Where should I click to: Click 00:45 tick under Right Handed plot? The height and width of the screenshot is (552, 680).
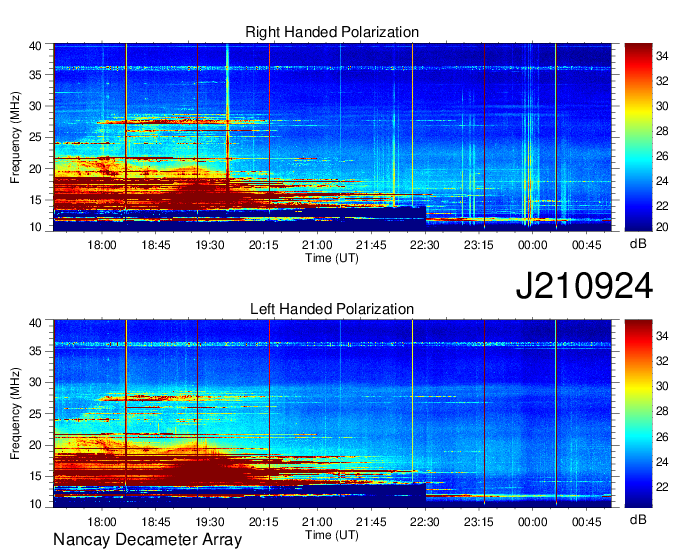pos(586,245)
